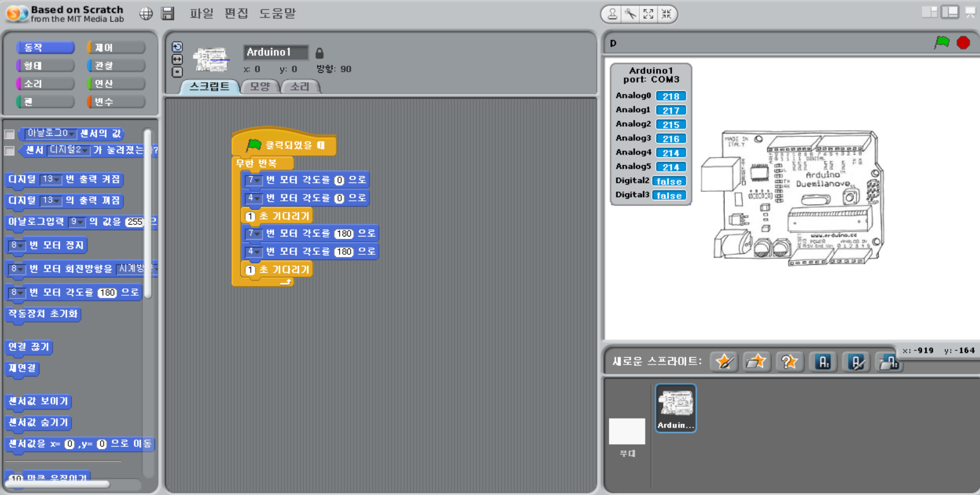Open pin 13 dropdown in 출력 꺼짐 block
The height and width of the screenshot is (495, 980).
(x=51, y=200)
